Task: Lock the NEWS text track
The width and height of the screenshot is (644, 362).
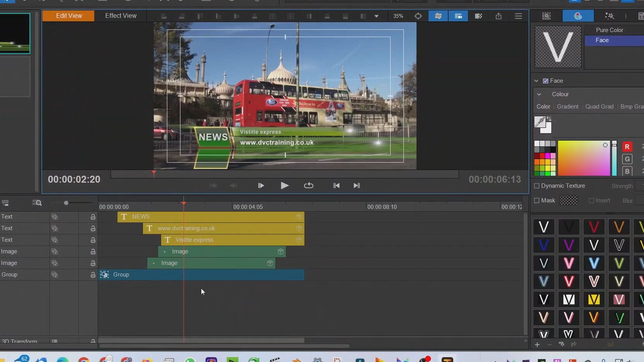Action: click(93, 217)
